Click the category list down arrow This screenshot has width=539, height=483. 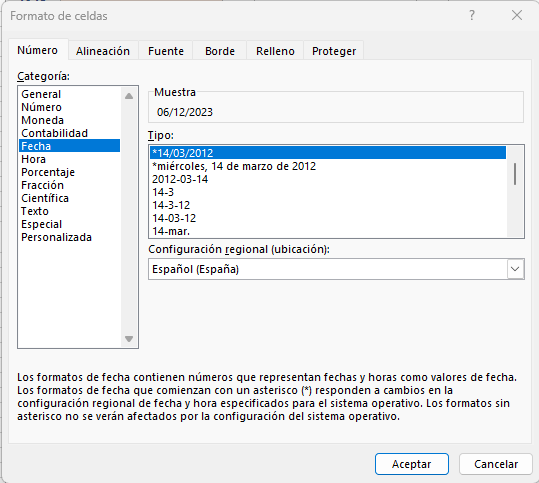[x=129, y=339]
